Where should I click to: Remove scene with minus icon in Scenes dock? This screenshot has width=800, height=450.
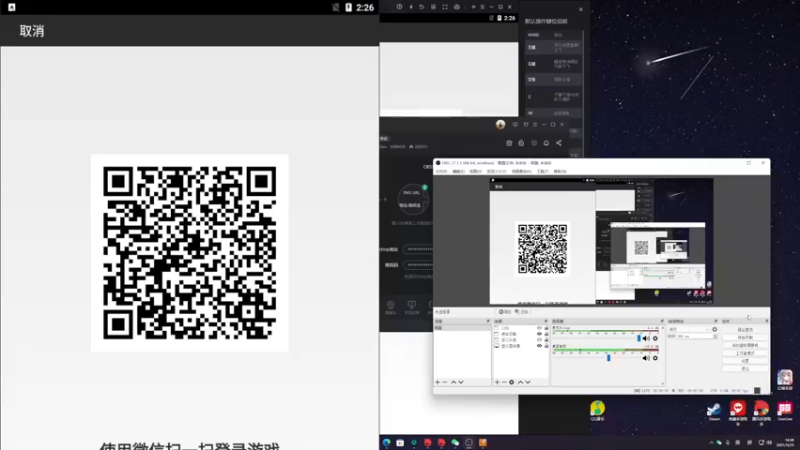445,382
